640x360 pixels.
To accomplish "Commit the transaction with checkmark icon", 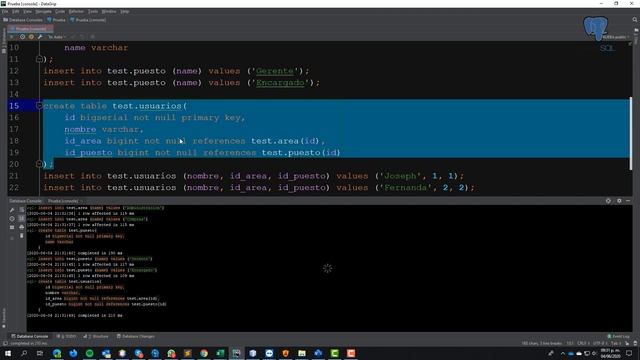I will pyautogui.click(x=73, y=37).
